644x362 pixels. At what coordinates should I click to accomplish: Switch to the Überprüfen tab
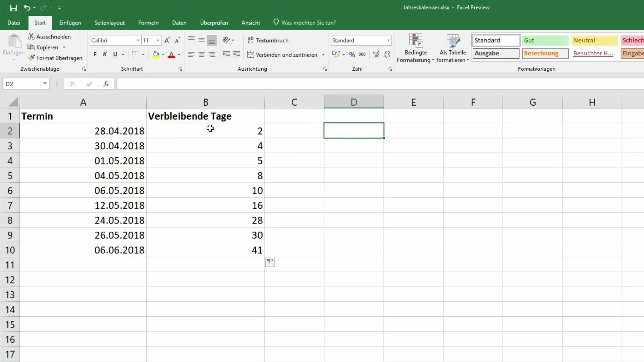coord(214,23)
